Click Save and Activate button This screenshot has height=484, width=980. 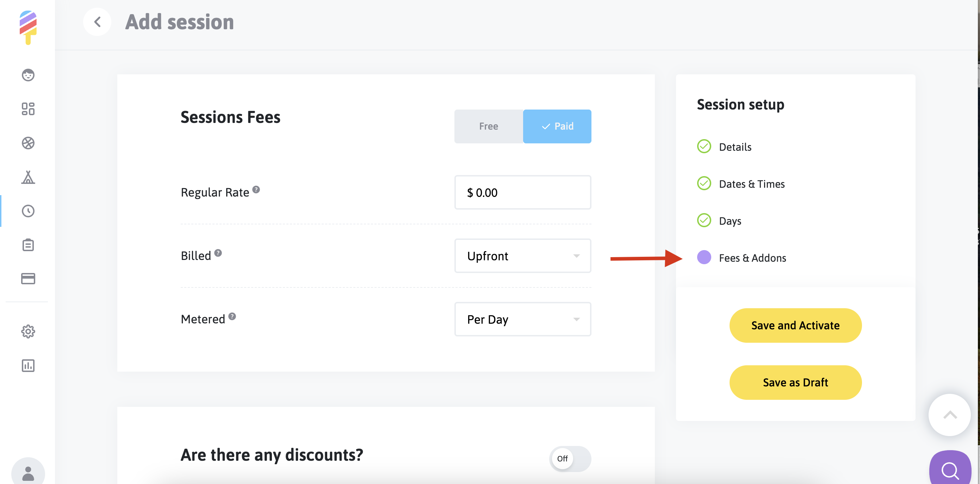pyautogui.click(x=795, y=325)
